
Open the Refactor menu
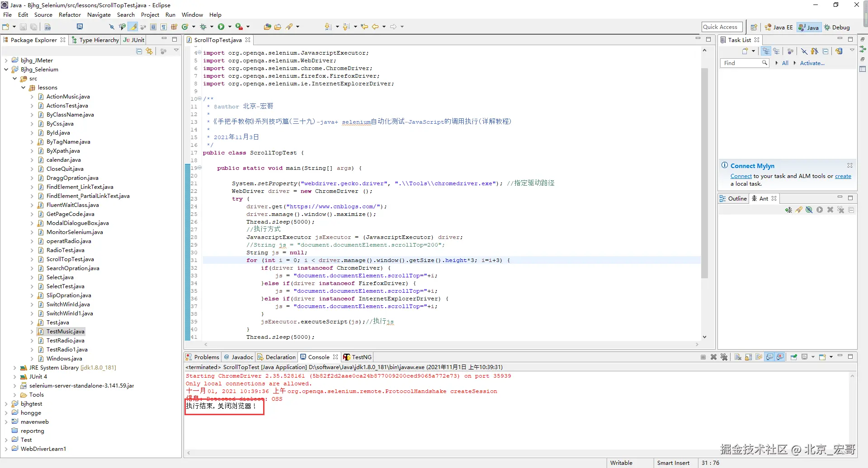coord(70,15)
